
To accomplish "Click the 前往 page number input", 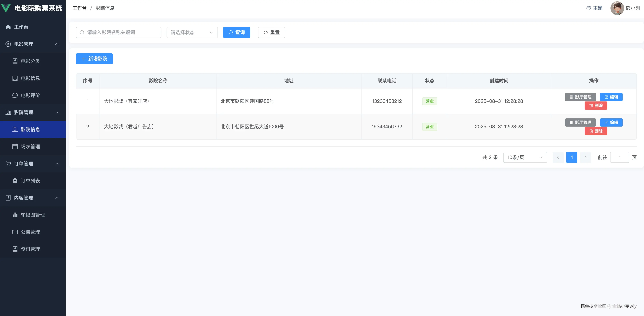I will tap(620, 157).
